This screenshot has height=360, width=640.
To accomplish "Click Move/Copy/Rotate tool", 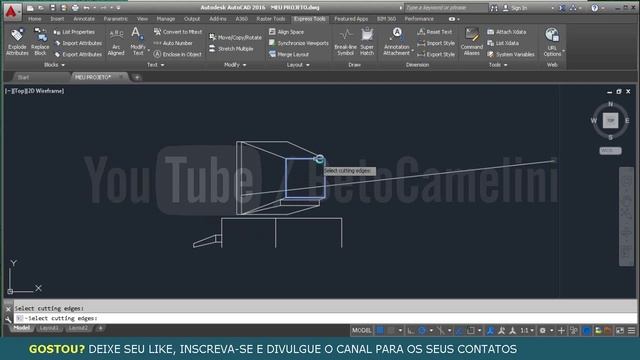I will coord(236,37).
